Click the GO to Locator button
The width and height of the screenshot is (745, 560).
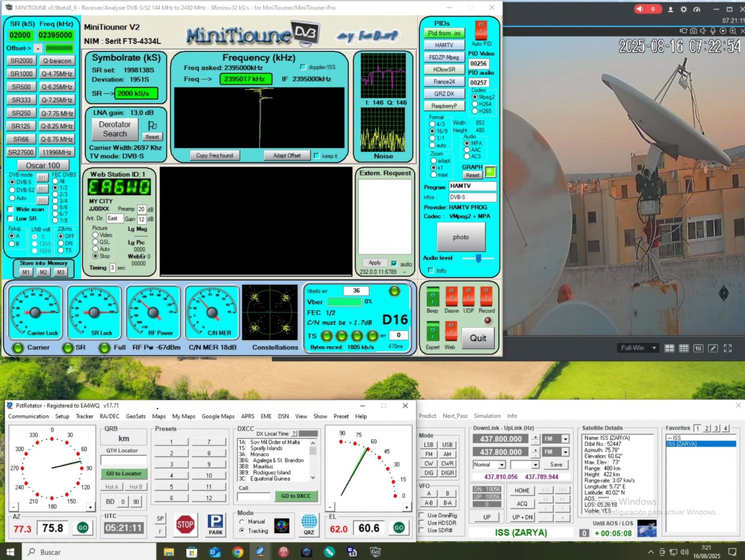tap(123, 473)
